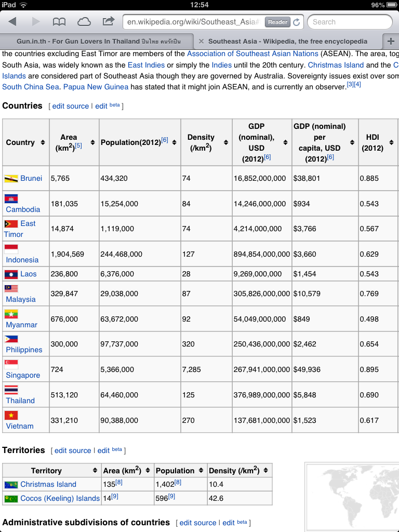Click the Malaysia flag icon
Image resolution: width=399 pixels, height=532 pixels.
click(11, 289)
